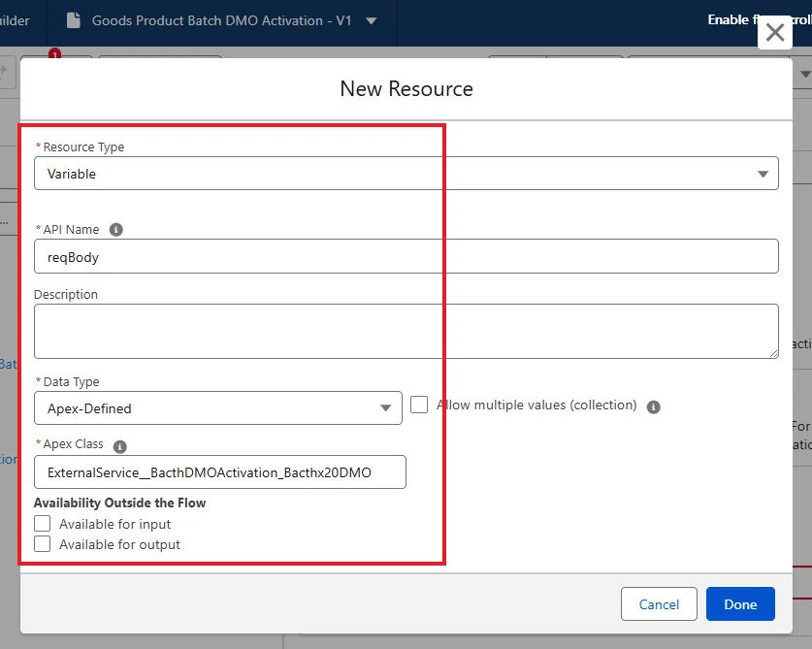Click the API Name info icon
The width and height of the screenshot is (812, 649).
pos(116,230)
